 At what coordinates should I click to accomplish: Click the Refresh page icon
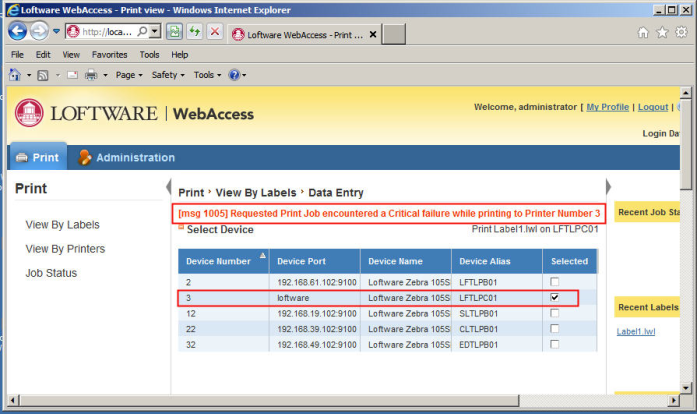195,32
